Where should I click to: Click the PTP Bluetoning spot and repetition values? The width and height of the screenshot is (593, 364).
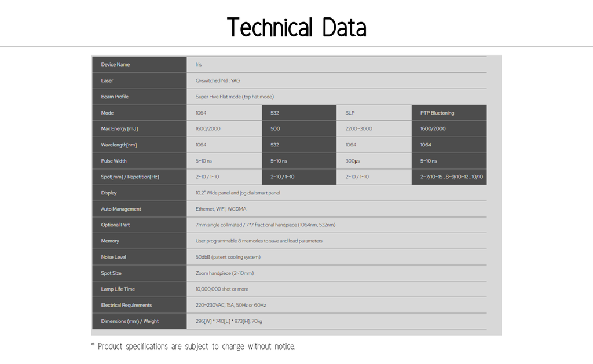(451, 177)
